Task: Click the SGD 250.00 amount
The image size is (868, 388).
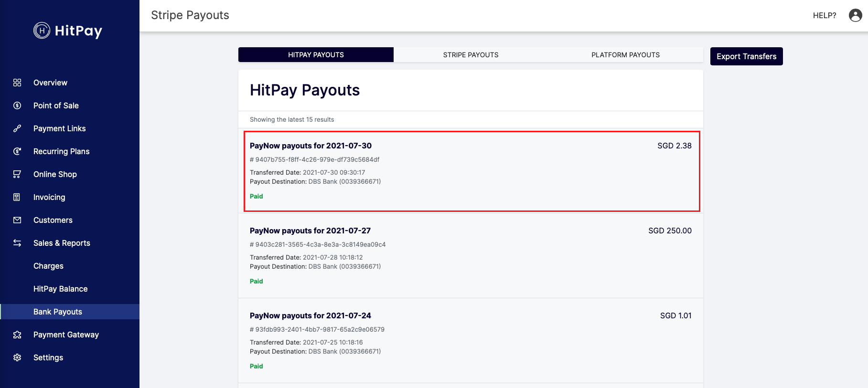Action: click(670, 231)
